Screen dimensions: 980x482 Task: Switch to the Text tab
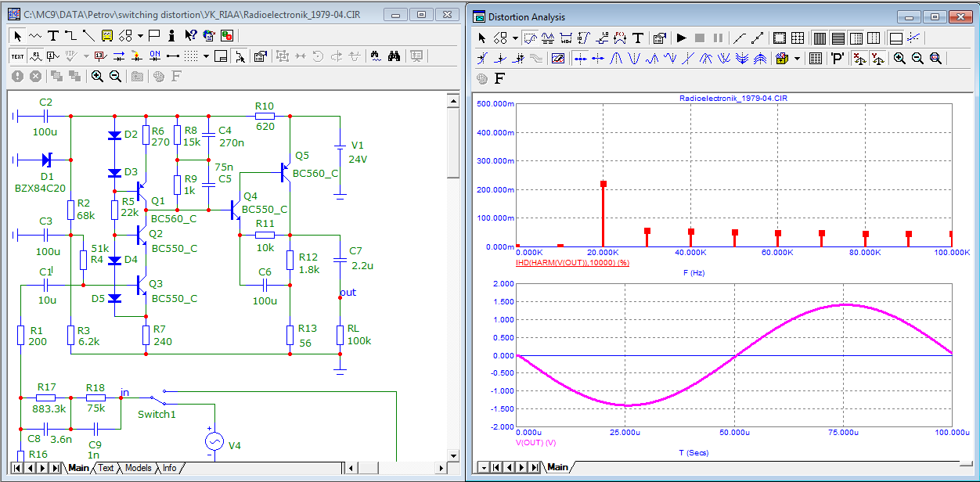pyautogui.click(x=106, y=468)
